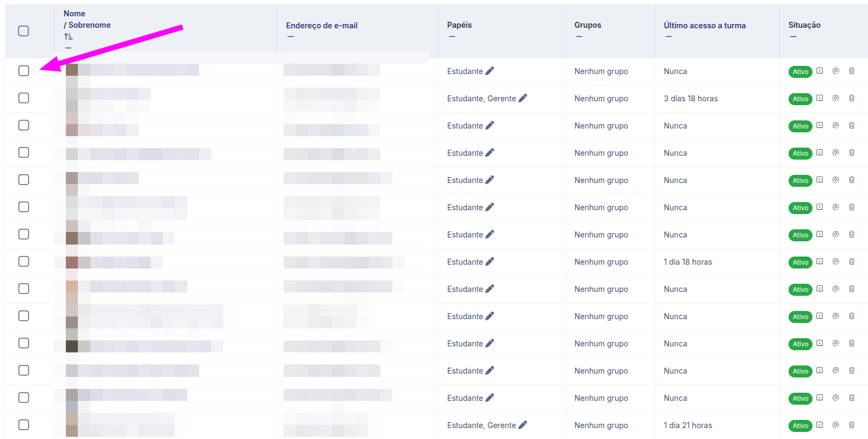Click trash icon for user with 1 dia 18 horas

852,261
